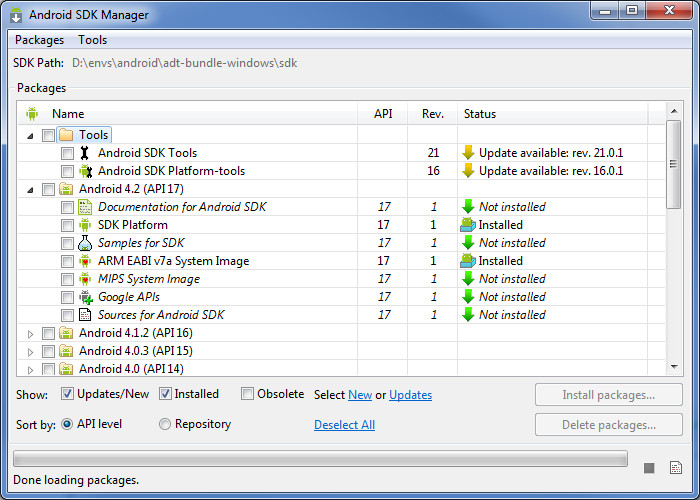Screen dimensions: 700x500
Task: Expand the Android 4.0.3 (API 15) group
Action: click(30, 352)
